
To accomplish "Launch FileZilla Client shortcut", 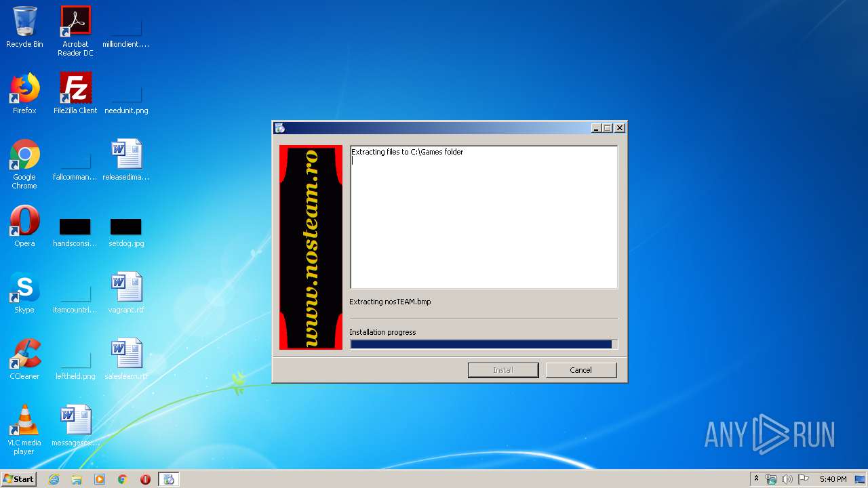I will pos(75,94).
